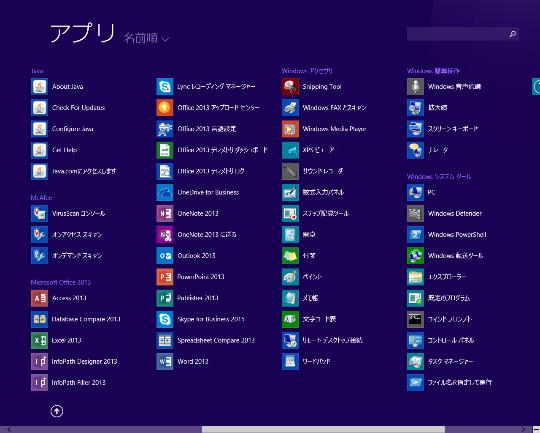Viewport: 540px width, 433px height.
Task: Open Configure Java icon
Action: click(x=39, y=129)
